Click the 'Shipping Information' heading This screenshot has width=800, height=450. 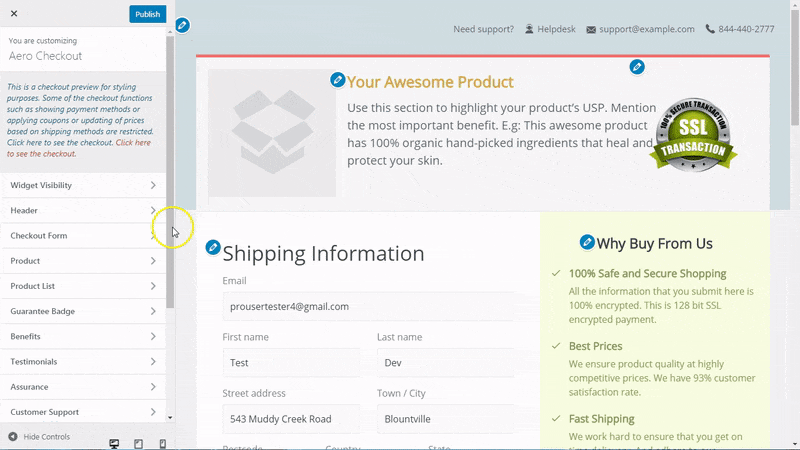tap(323, 254)
